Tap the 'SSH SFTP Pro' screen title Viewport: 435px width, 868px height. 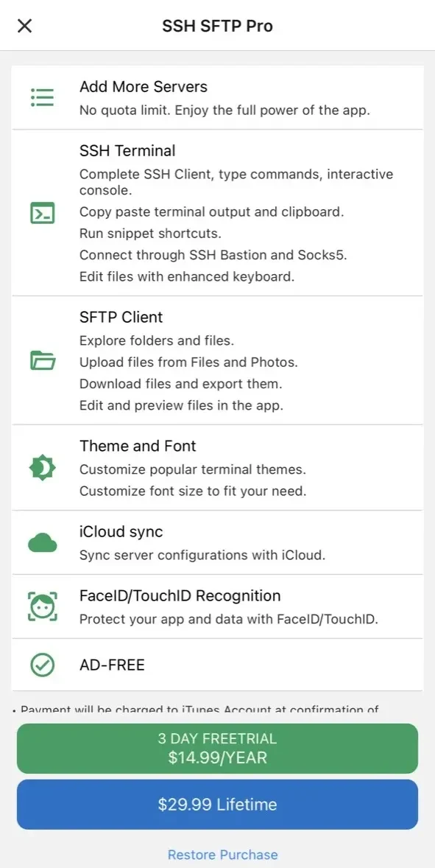[217, 26]
